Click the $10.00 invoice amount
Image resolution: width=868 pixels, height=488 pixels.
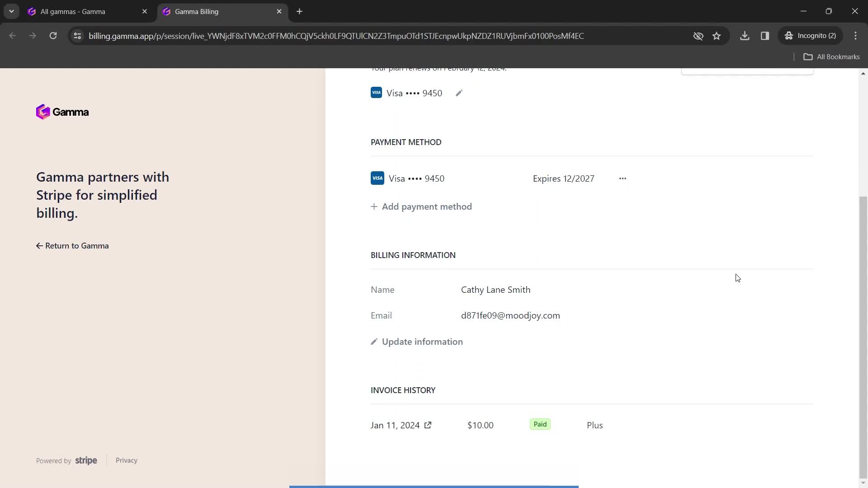(x=481, y=425)
